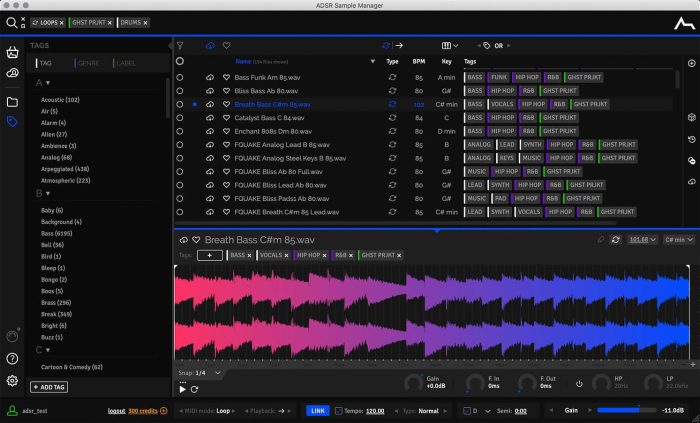Sort by the Key column header
The image size is (700, 423).
446,62
